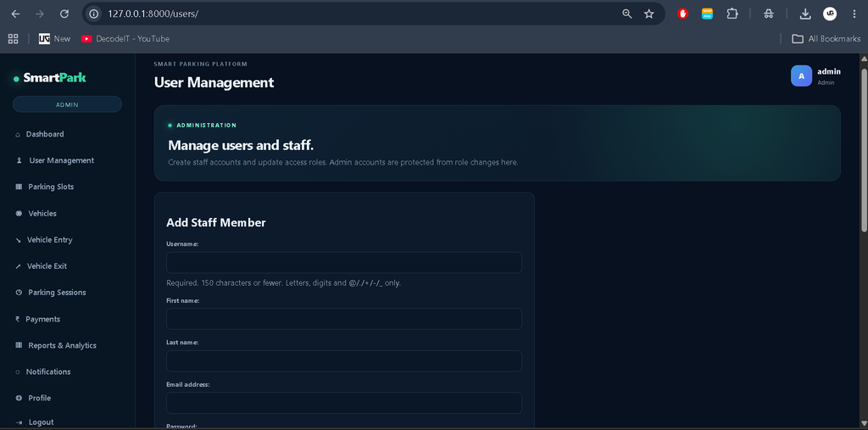Image resolution: width=868 pixels, height=430 pixels.
Task: Click the browser back arrow
Action: pyautogui.click(x=15, y=14)
